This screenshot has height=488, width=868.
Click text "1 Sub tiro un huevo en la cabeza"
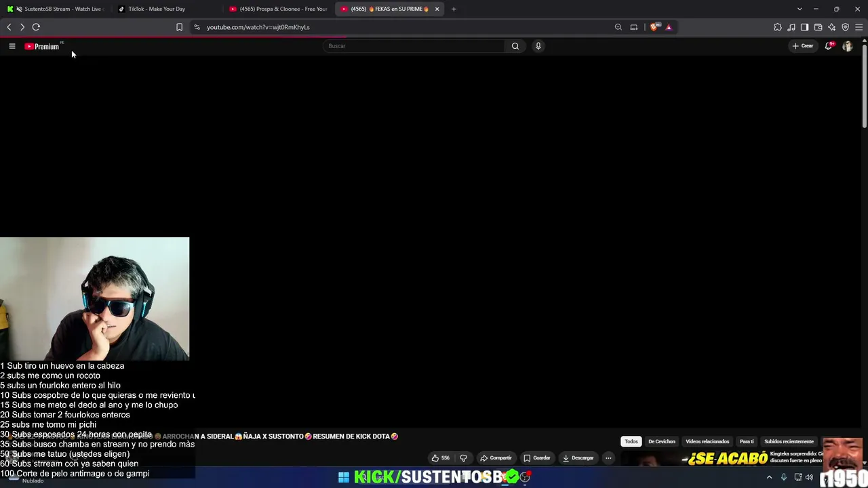pyautogui.click(x=62, y=366)
